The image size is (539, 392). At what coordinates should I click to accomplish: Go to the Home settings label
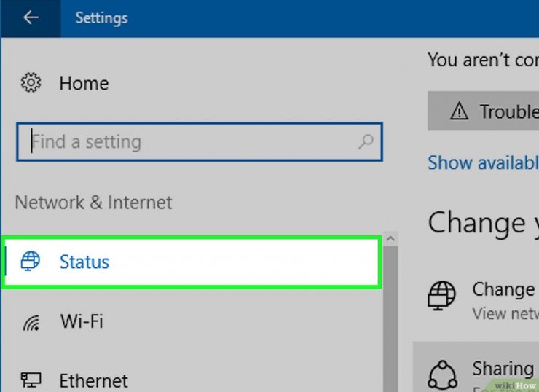click(84, 83)
